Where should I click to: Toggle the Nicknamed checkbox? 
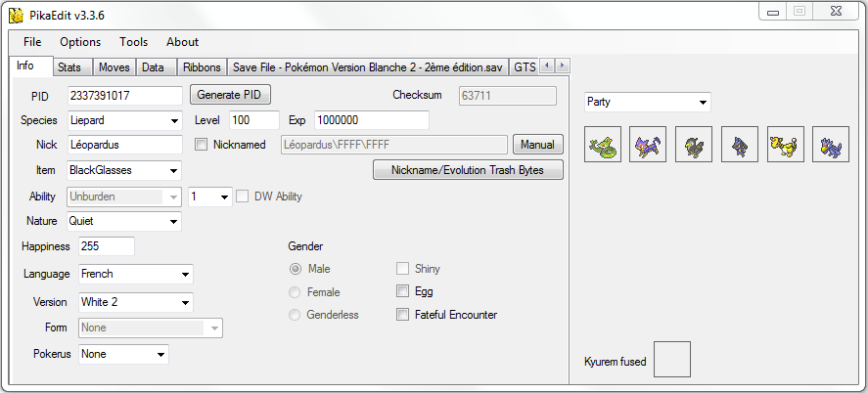pyautogui.click(x=202, y=145)
